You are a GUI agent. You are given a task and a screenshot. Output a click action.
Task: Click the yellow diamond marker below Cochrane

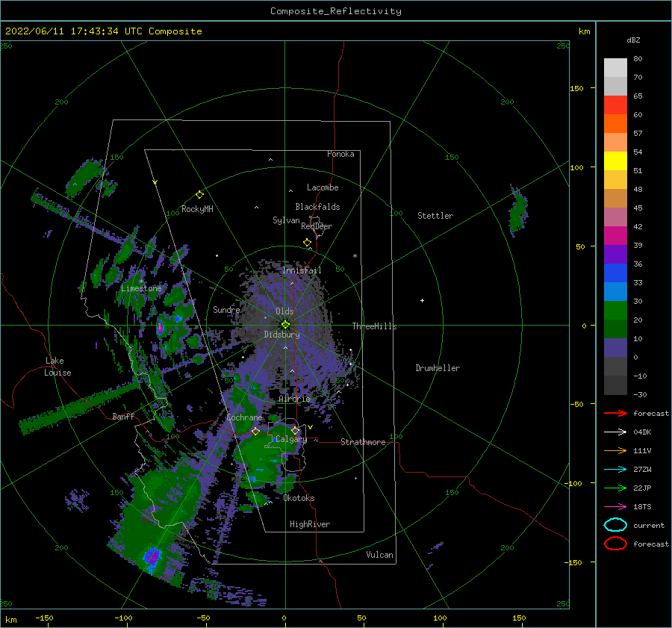[255, 431]
